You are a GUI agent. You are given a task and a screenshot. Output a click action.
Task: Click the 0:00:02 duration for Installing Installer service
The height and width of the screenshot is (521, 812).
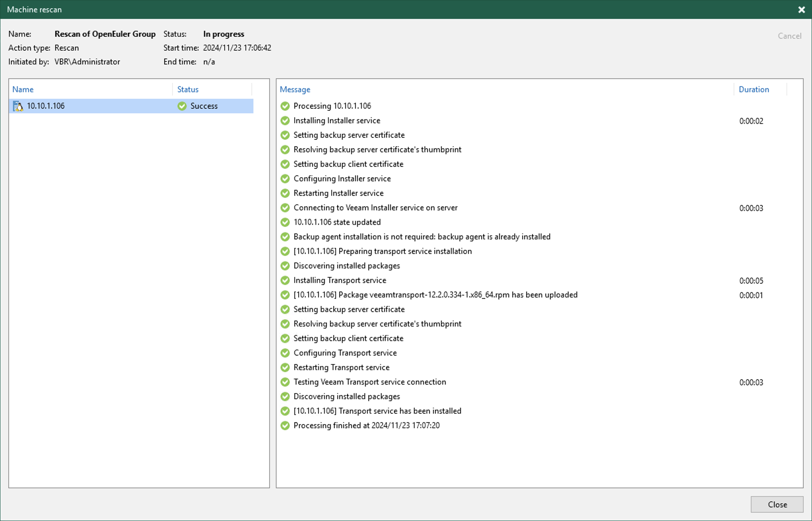tap(751, 121)
